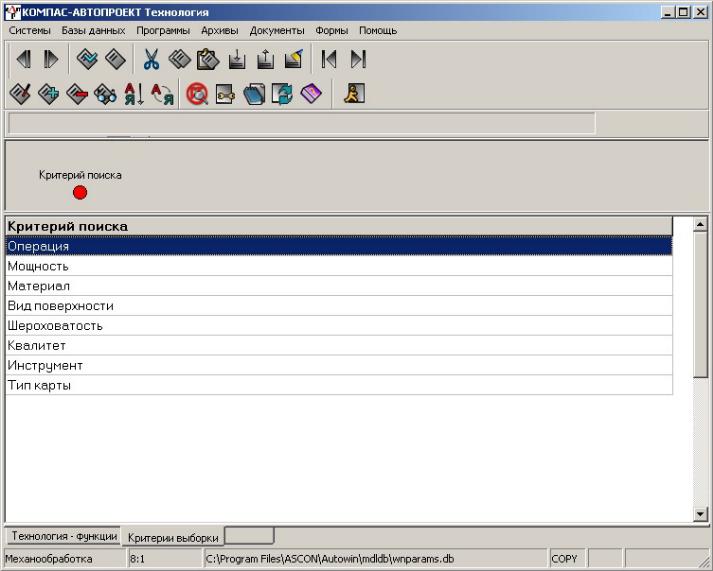Image resolution: width=713 pixels, height=571 pixels.
Task: Jump to first record icon
Action: (329, 59)
